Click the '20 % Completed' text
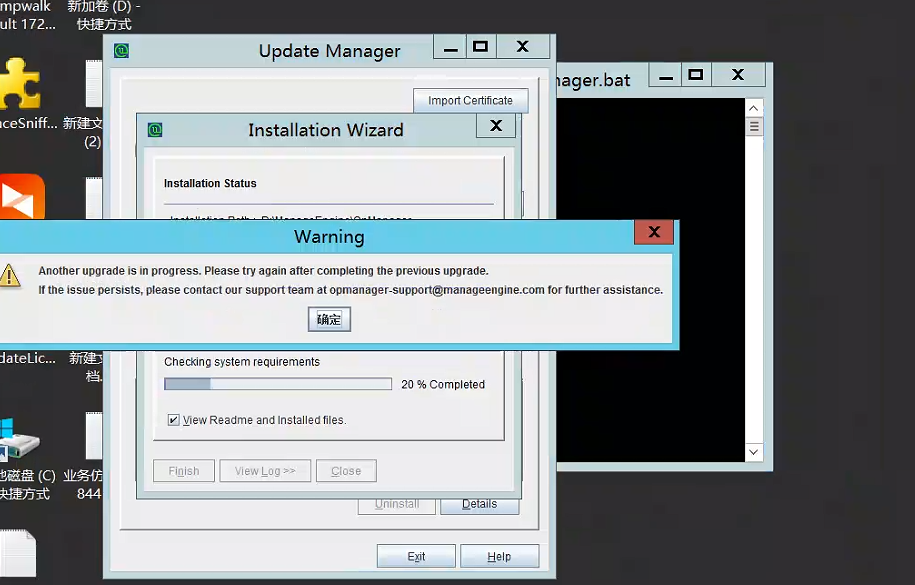This screenshot has height=585, width=915. (443, 384)
